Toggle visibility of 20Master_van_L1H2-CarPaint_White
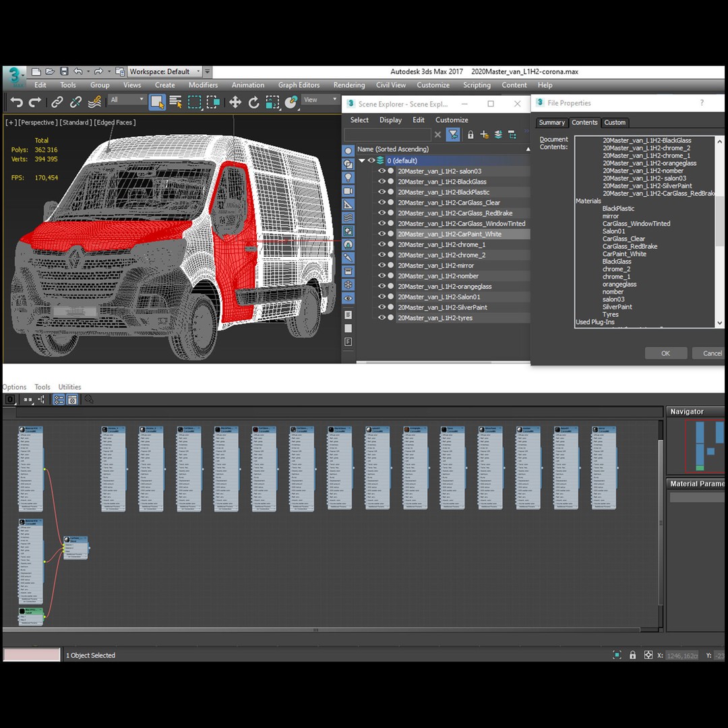The image size is (728, 728). pos(382,234)
